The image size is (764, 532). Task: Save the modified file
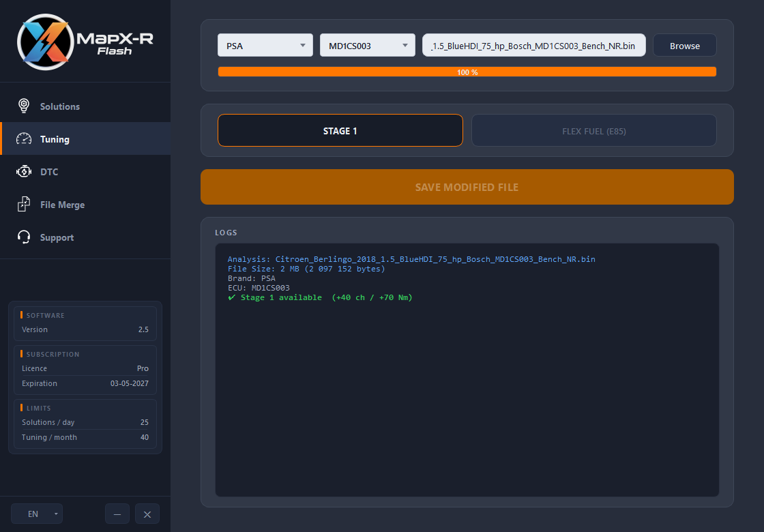tap(467, 187)
